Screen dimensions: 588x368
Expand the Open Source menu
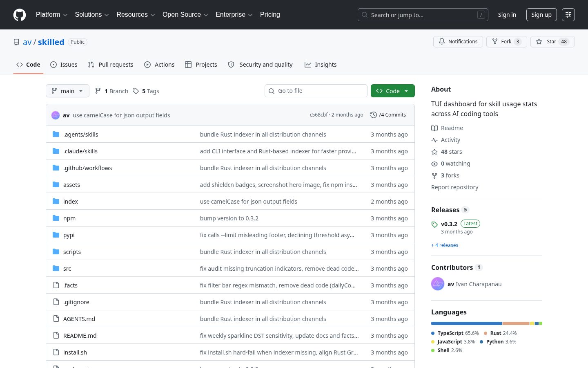[x=185, y=15]
